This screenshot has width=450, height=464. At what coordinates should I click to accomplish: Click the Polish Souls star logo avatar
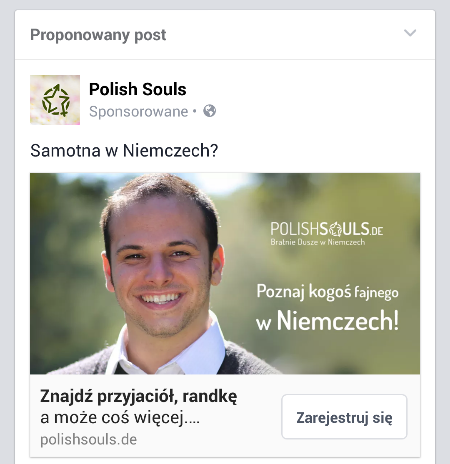pyautogui.click(x=55, y=100)
